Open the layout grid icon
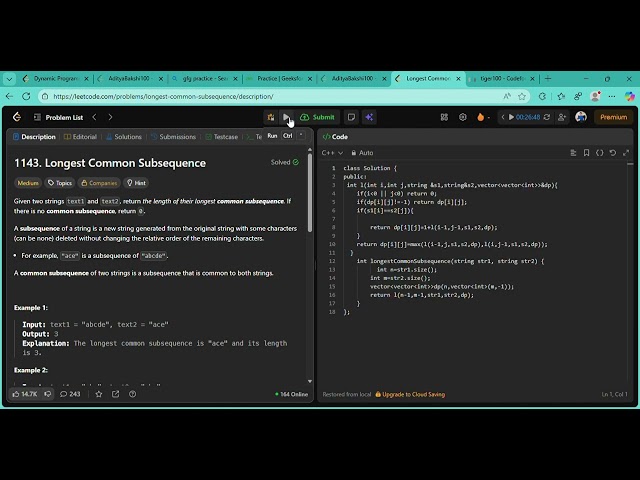 (x=444, y=118)
